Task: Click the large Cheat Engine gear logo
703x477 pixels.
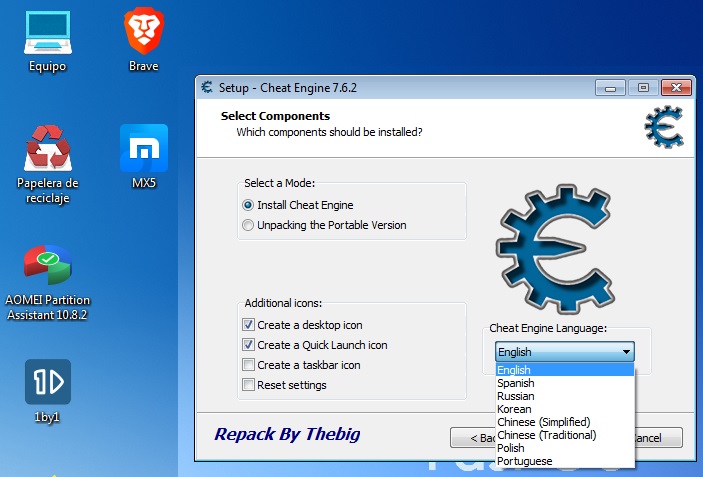Action: (555, 249)
